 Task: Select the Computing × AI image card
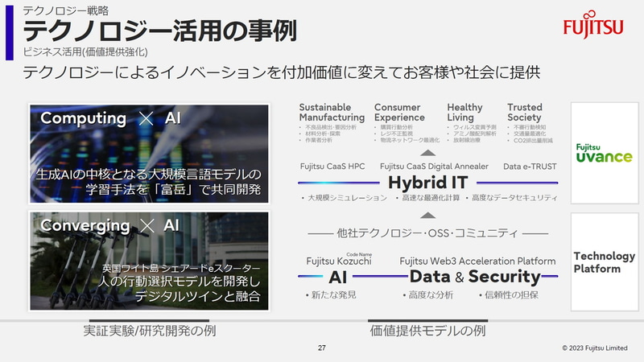[149, 154]
